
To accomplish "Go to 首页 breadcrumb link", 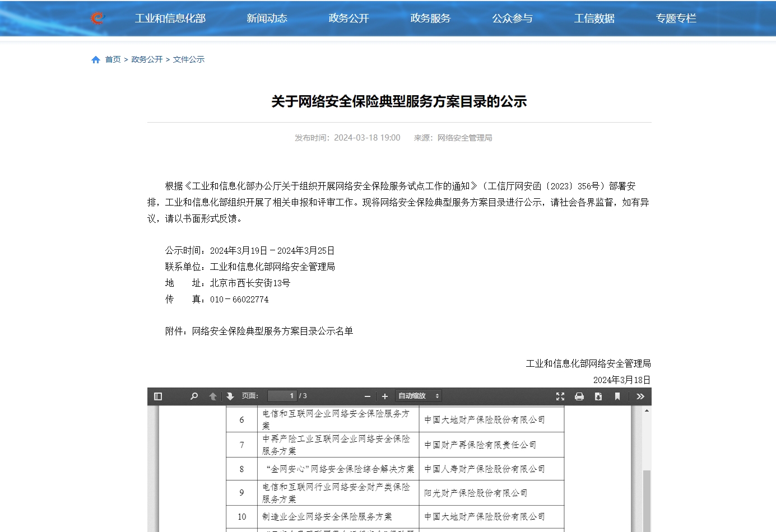I will 113,59.
